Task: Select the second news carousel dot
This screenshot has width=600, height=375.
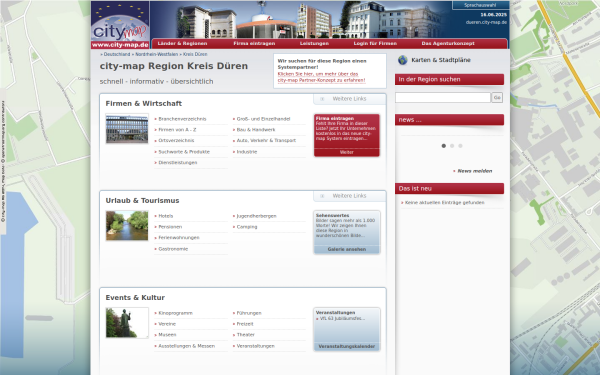Action: tap(452, 146)
